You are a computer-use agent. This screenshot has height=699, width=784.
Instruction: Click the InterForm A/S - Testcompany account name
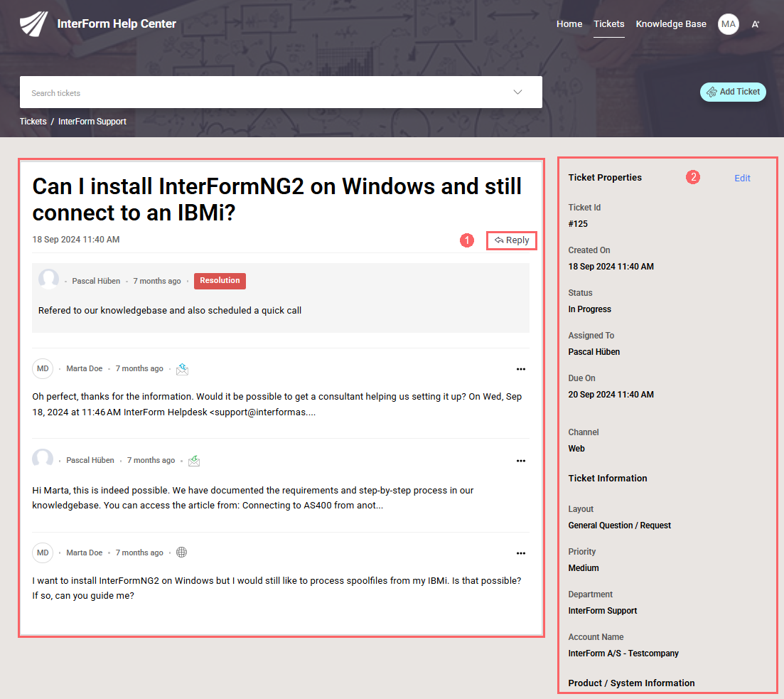pos(623,653)
